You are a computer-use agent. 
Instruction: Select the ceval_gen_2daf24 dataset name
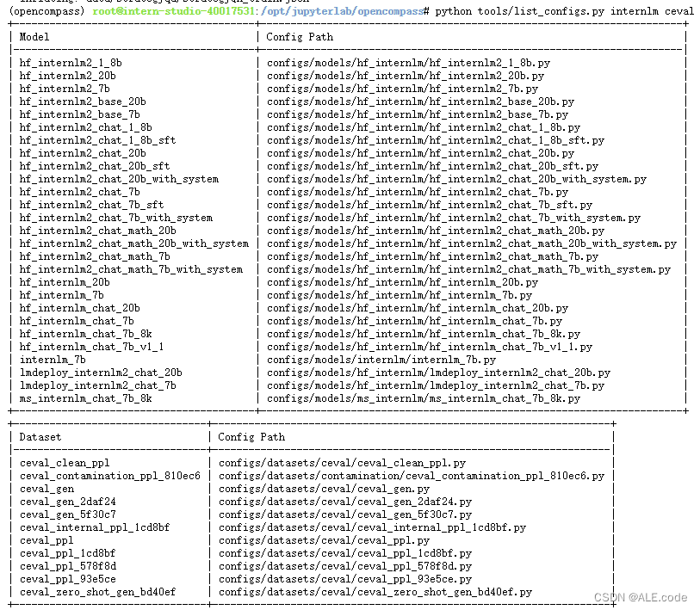coord(68,502)
